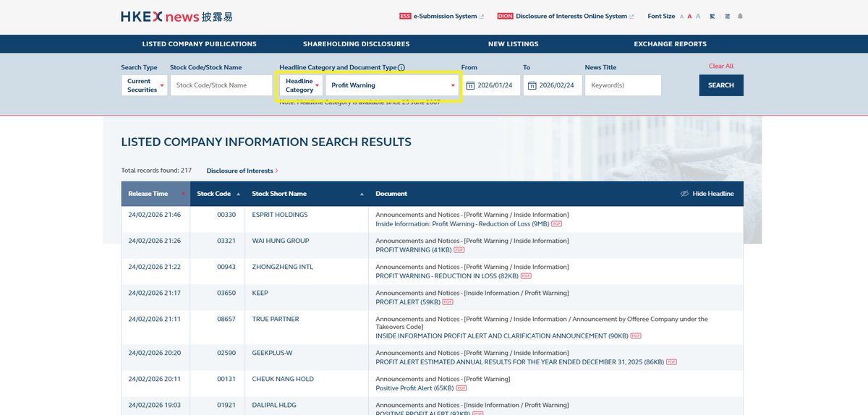Click stock name ESPRIT HOLDINGS
This screenshot has height=415, width=868.
pos(280,215)
